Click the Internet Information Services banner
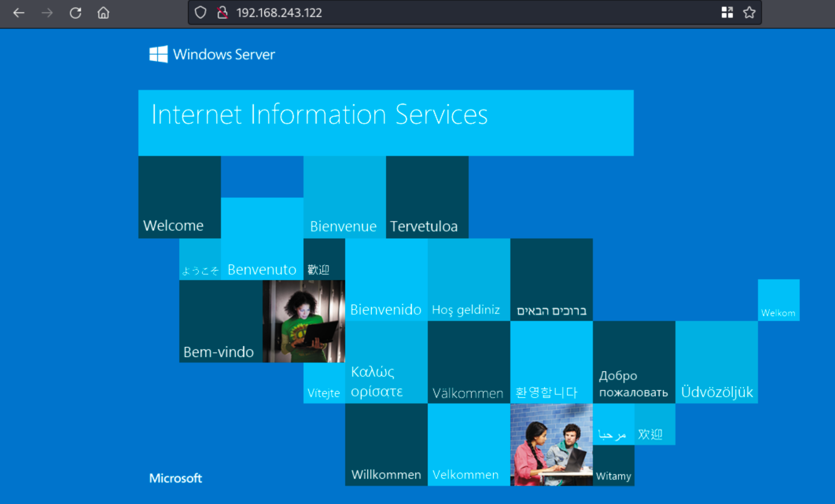Image resolution: width=835 pixels, height=504 pixels. click(386, 123)
